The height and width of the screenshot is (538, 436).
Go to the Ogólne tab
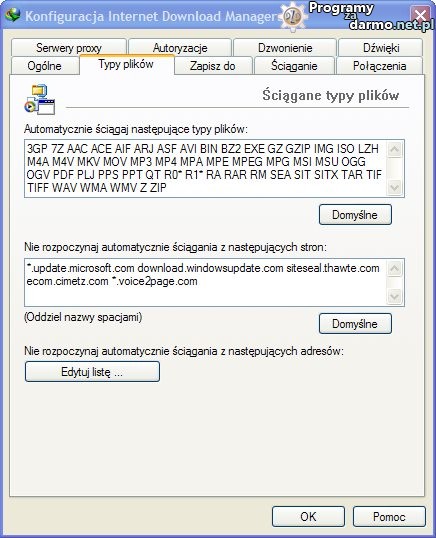click(x=45, y=66)
